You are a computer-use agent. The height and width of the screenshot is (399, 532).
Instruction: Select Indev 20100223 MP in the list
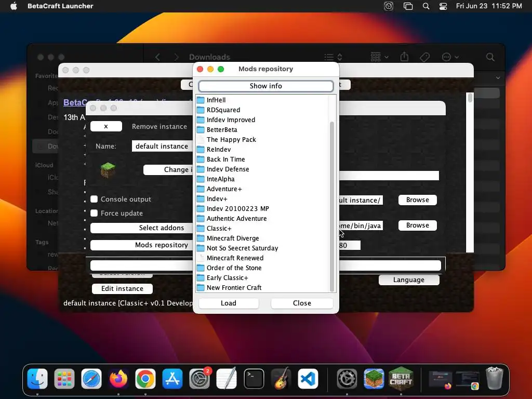[237, 209]
